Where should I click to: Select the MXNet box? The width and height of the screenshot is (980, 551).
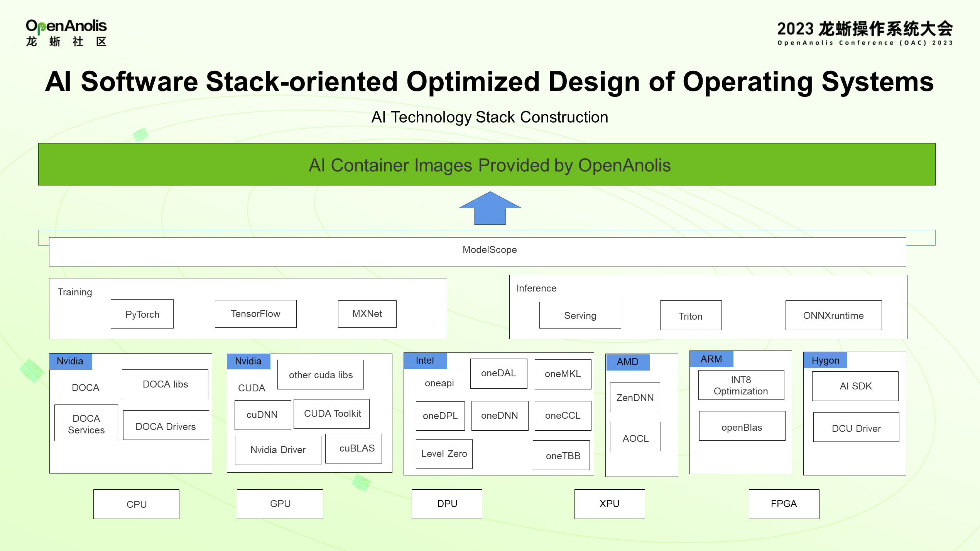pyautogui.click(x=367, y=314)
